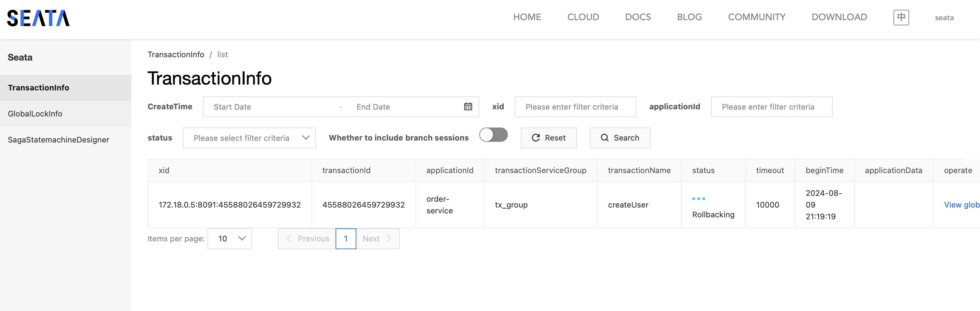Open the DOWNLOAD menu item
The width and height of the screenshot is (980, 311).
coord(839,17)
